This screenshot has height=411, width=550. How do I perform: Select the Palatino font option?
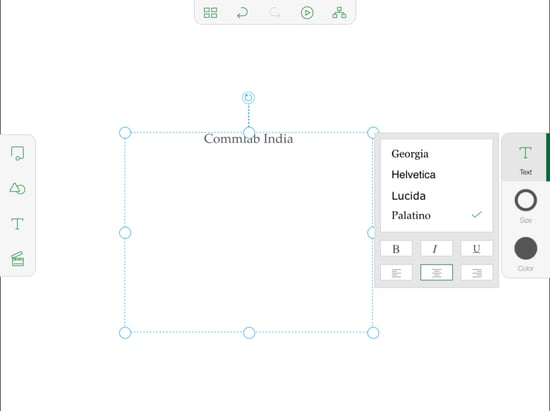click(436, 215)
